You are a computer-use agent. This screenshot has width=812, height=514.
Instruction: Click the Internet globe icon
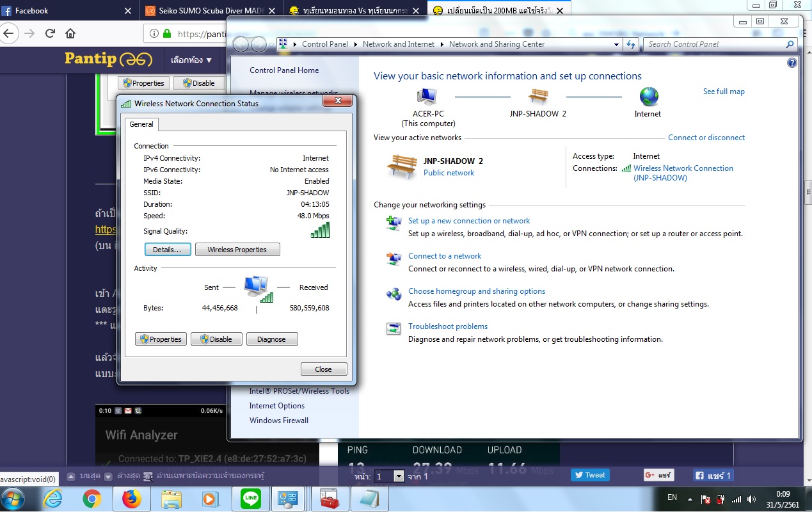point(648,97)
